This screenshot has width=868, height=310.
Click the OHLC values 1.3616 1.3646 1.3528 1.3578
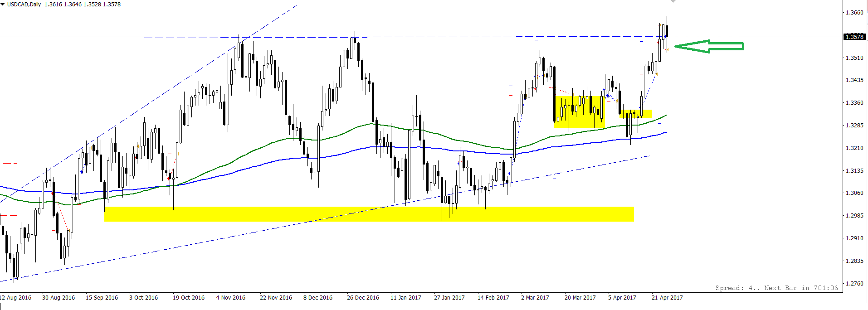pos(83,5)
